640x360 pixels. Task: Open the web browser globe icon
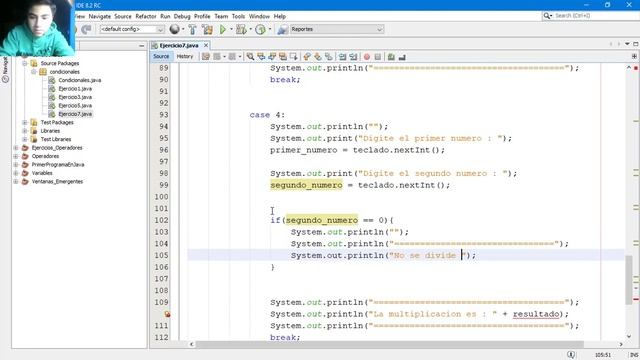pyautogui.click(x=175, y=29)
